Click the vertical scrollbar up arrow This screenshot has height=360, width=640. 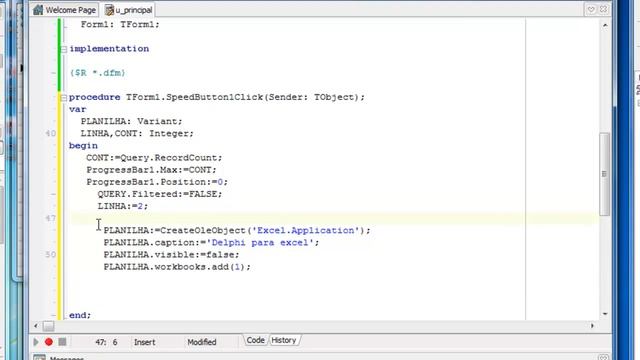pyautogui.click(x=605, y=25)
